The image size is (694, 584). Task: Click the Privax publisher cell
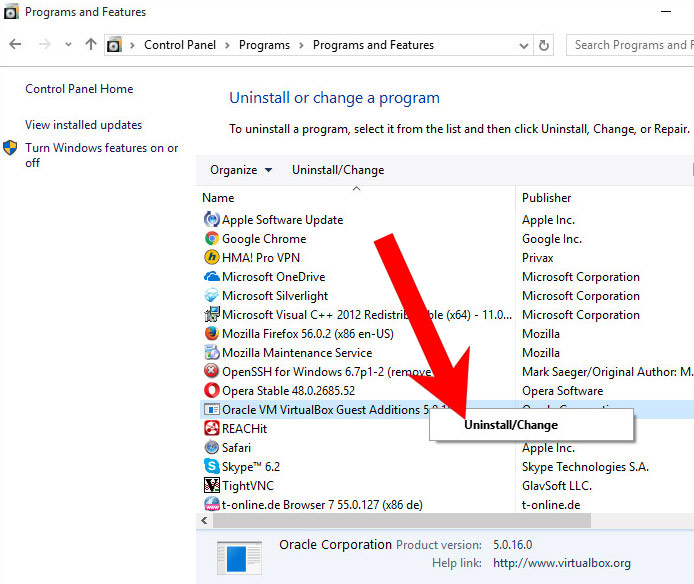(x=538, y=258)
